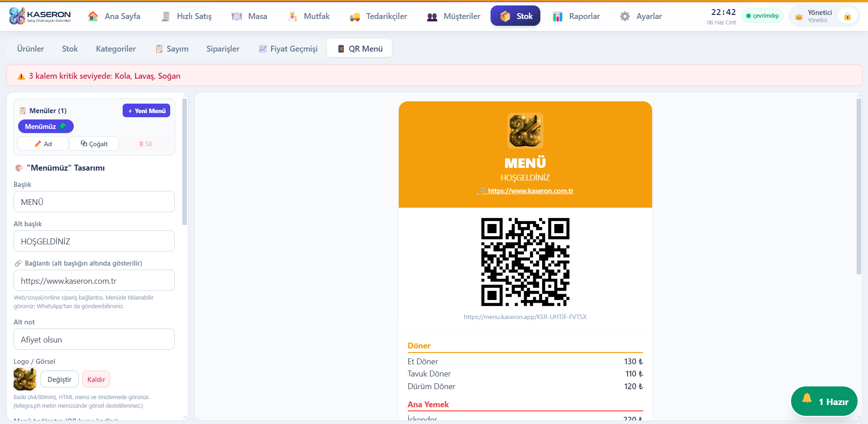Click the çevrimdışı status badge
This screenshot has height=424, width=868.
pos(762,16)
